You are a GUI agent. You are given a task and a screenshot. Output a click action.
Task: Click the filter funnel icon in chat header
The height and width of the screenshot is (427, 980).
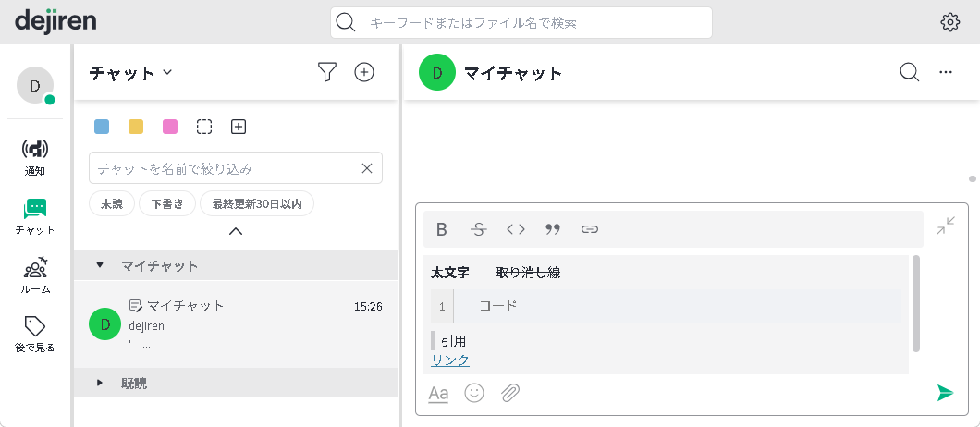click(326, 72)
